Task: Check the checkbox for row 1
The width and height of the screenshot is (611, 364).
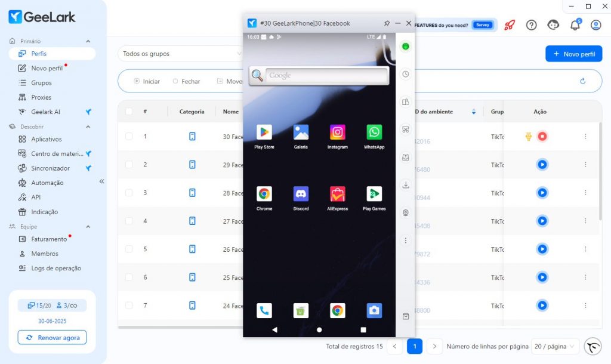Action: click(x=129, y=137)
